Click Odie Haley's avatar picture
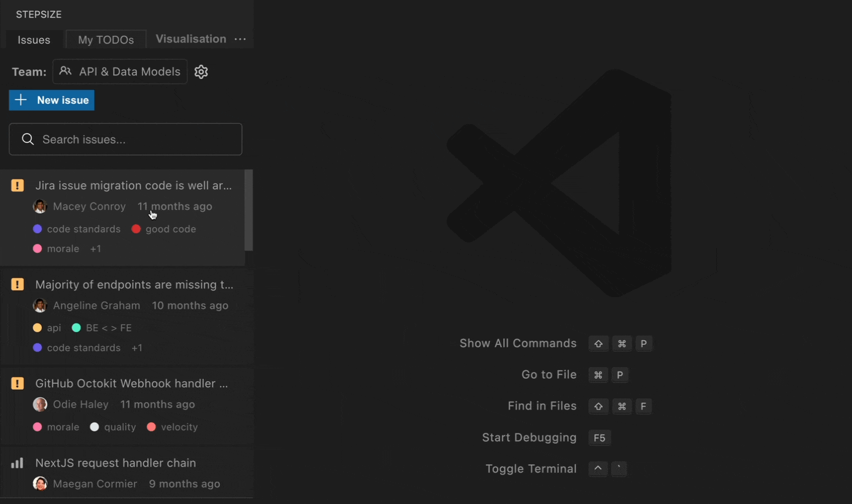This screenshot has width=852, height=504. click(x=40, y=404)
